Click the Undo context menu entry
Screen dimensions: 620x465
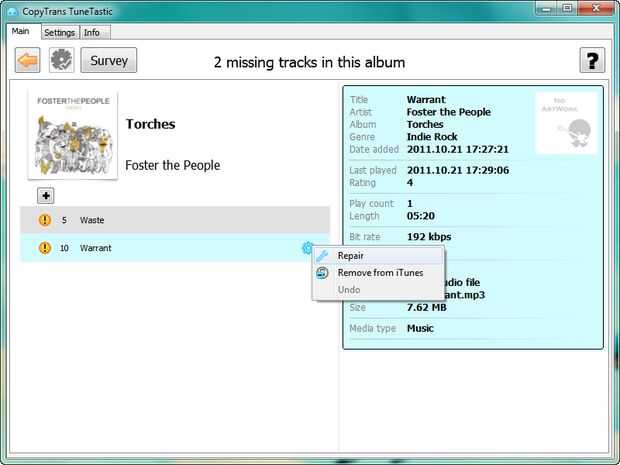pyautogui.click(x=378, y=290)
